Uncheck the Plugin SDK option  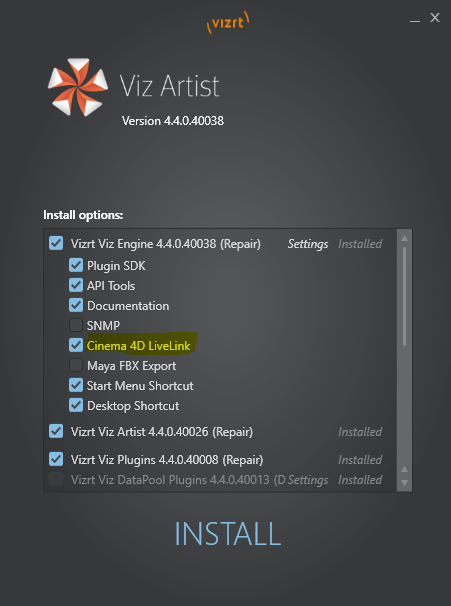pos(76,266)
